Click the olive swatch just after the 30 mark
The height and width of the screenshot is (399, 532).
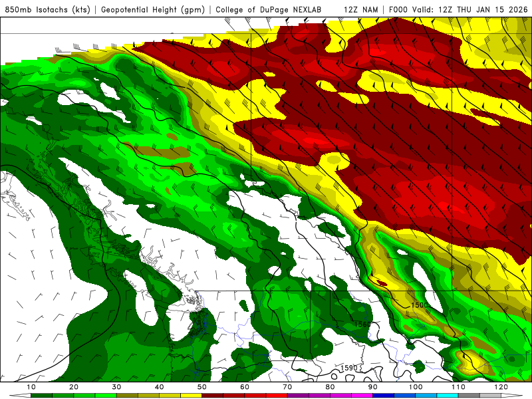(127, 396)
